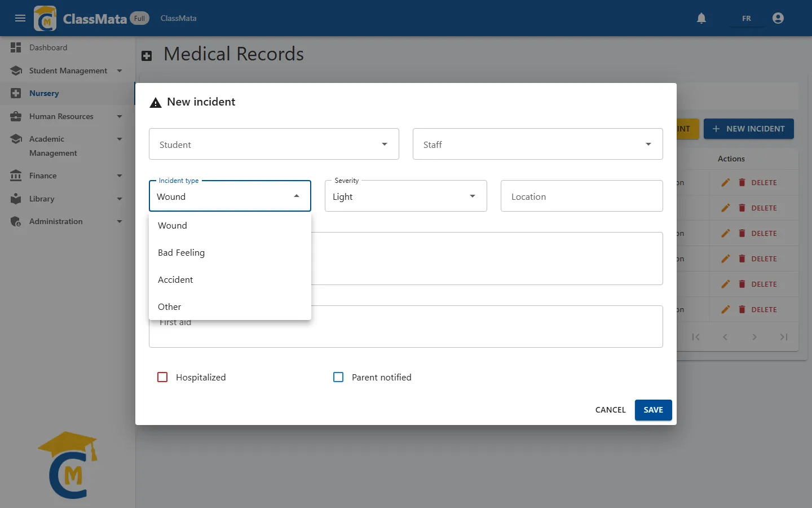Screen dimensions: 812x508
Task: Cancel the new incident dialog
Action: pos(610,410)
